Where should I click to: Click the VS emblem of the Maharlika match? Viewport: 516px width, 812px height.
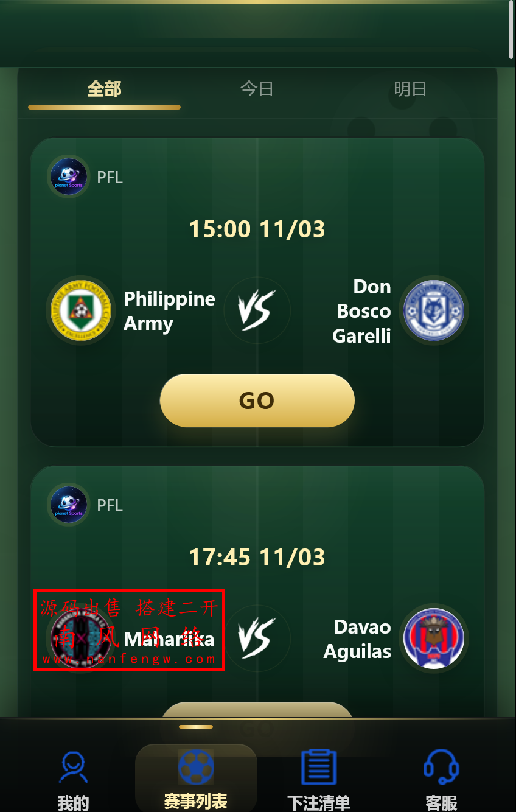[257, 639]
